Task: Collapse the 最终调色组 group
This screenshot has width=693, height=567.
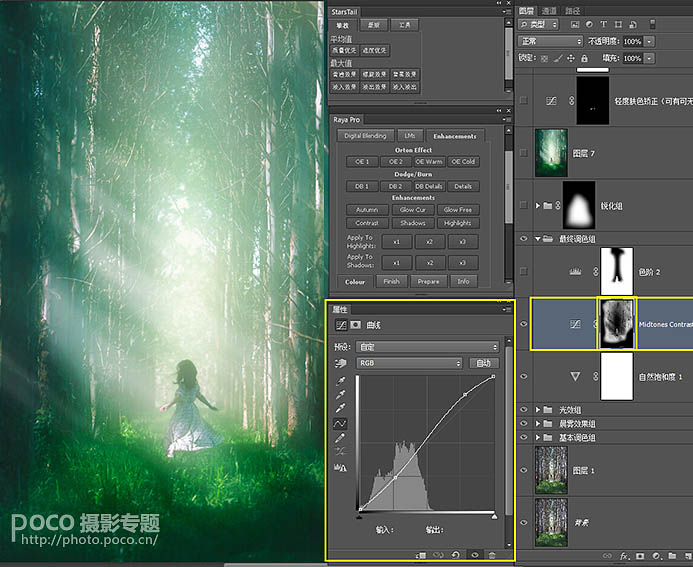Action: tap(538, 239)
